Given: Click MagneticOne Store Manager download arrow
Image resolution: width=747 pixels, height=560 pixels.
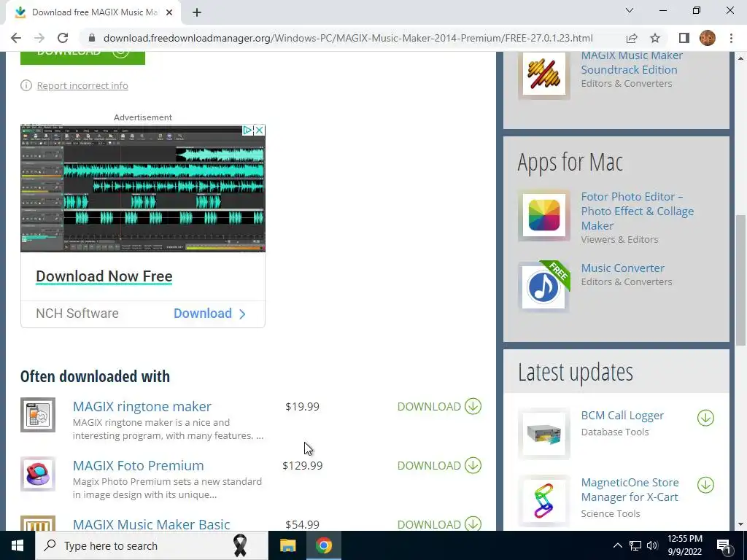Looking at the screenshot, I should click(x=705, y=485).
